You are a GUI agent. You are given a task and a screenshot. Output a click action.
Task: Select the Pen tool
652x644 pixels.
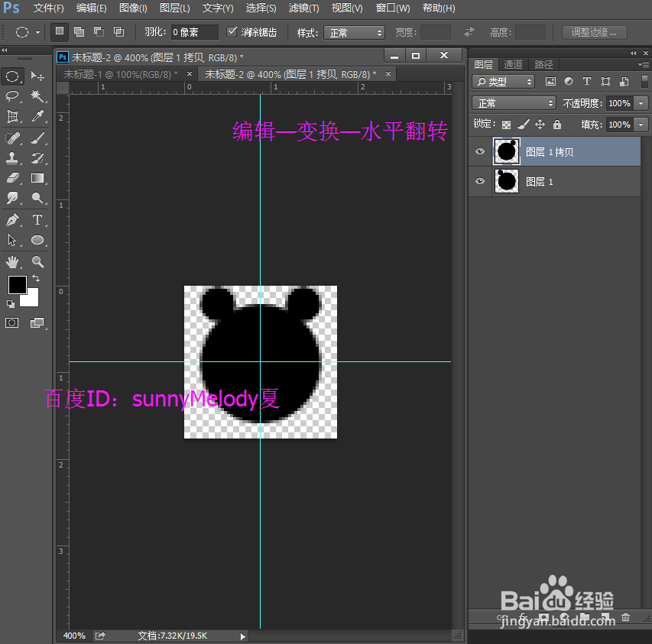click(12, 219)
